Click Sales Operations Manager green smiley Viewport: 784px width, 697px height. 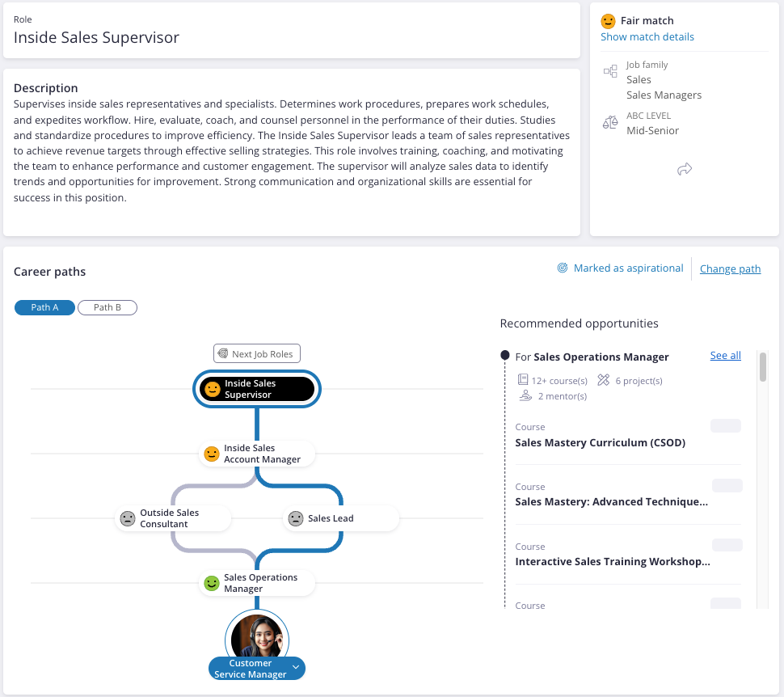212,583
